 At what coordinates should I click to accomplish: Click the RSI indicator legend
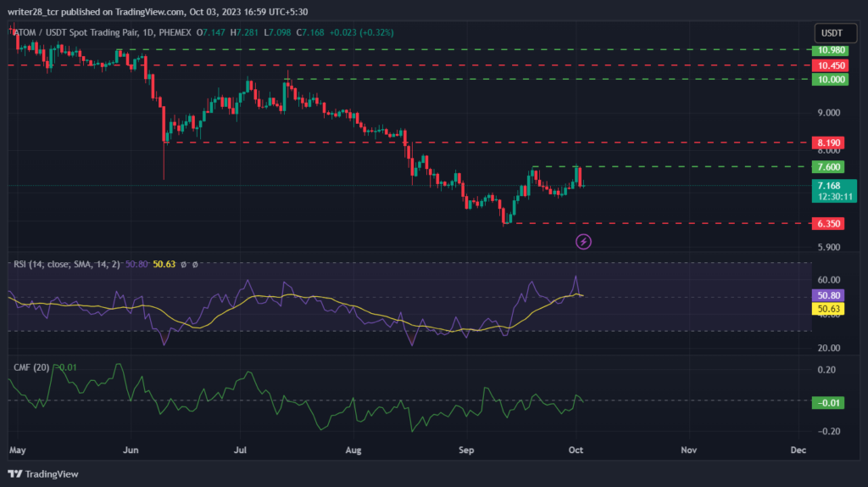click(66, 264)
